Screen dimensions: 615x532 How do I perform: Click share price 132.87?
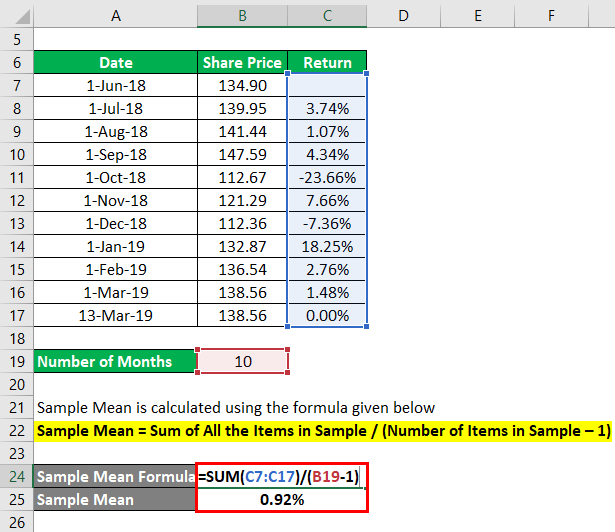(x=242, y=246)
